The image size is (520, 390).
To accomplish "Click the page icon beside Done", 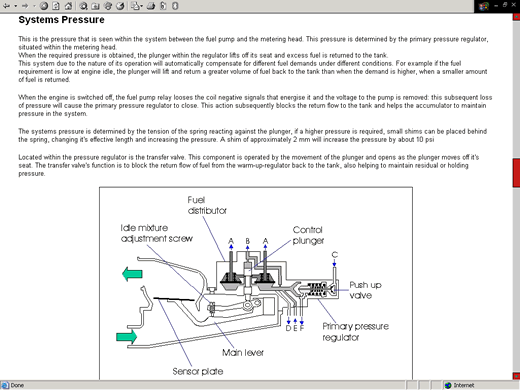I will click(x=5, y=385).
